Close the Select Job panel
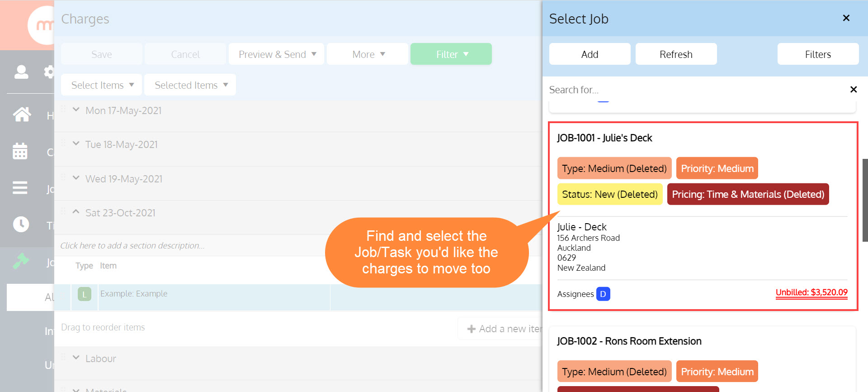This screenshot has height=392, width=868. pyautogui.click(x=846, y=18)
